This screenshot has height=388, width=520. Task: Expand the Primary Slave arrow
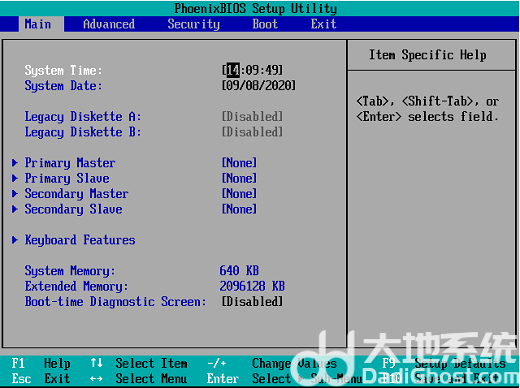pyautogui.click(x=15, y=178)
